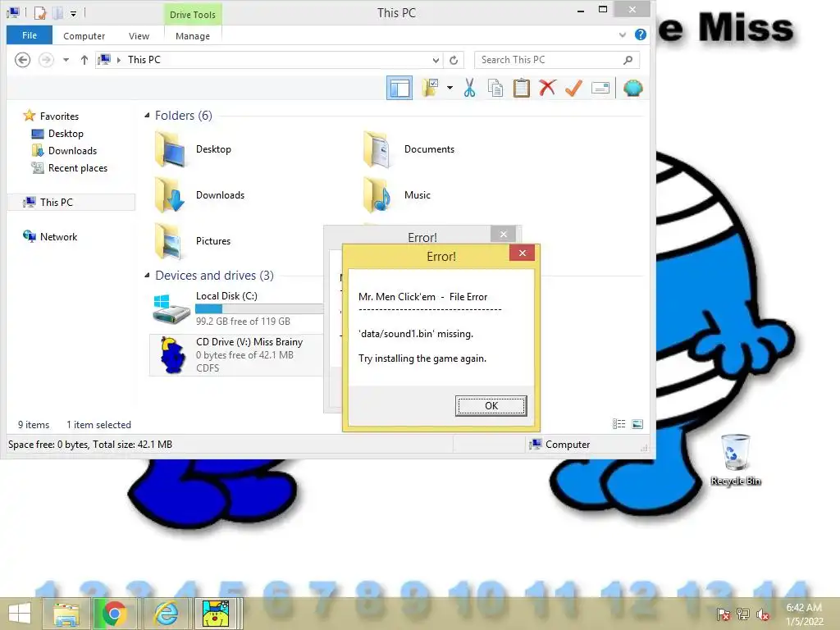Select Downloads under Favorites
This screenshot has width=840, height=630.
[x=72, y=151]
